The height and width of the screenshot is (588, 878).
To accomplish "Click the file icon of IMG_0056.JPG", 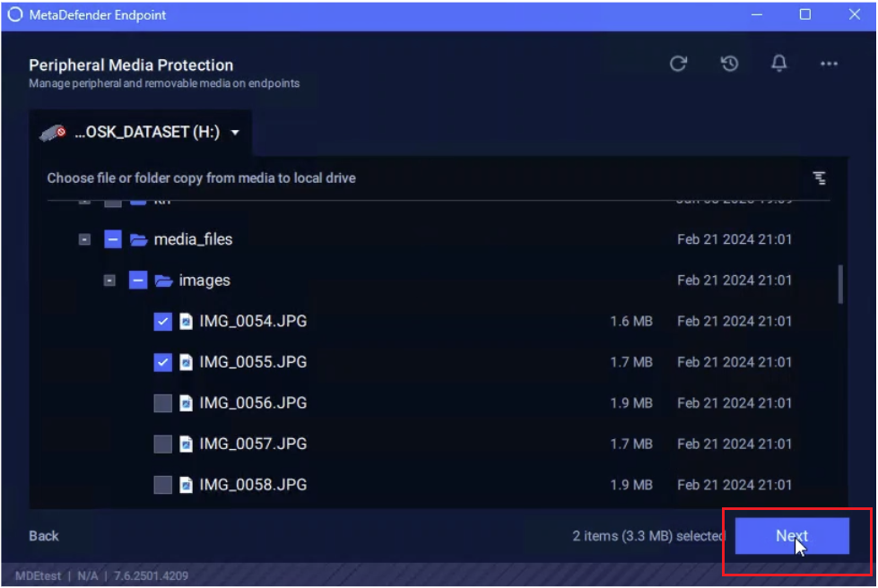I will [186, 403].
